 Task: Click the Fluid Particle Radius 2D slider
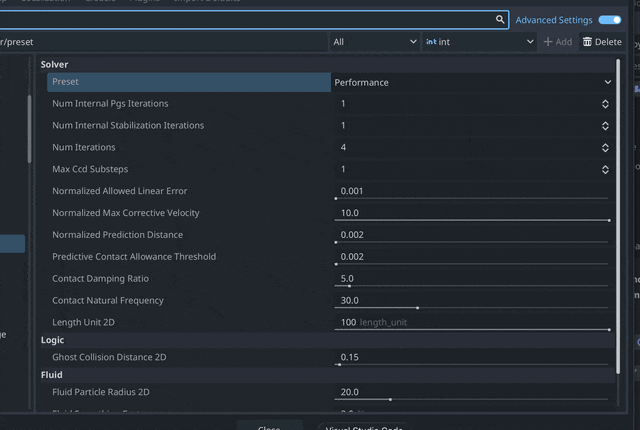pos(472,399)
